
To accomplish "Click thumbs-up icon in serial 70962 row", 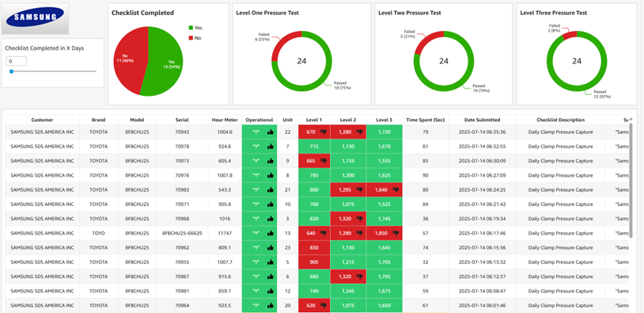I will click(x=271, y=247).
